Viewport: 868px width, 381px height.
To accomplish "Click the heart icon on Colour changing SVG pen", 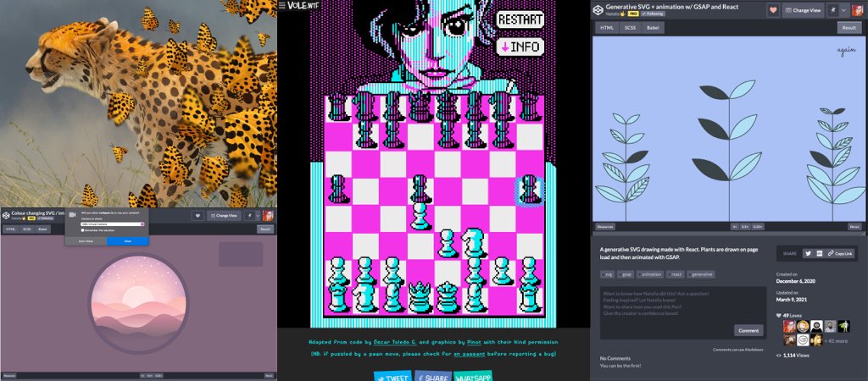I will coord(198,216).
